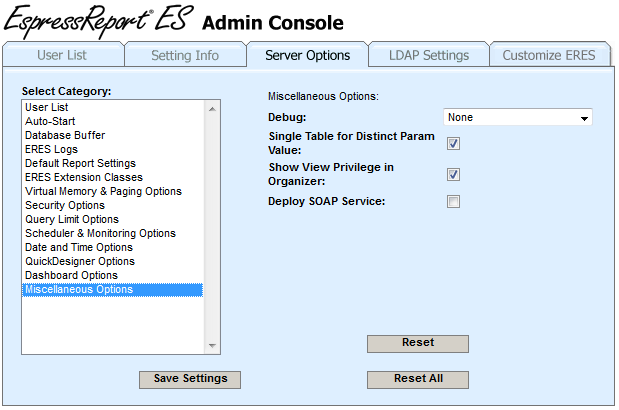Select the ERES Logs category

tap(113, 149)
